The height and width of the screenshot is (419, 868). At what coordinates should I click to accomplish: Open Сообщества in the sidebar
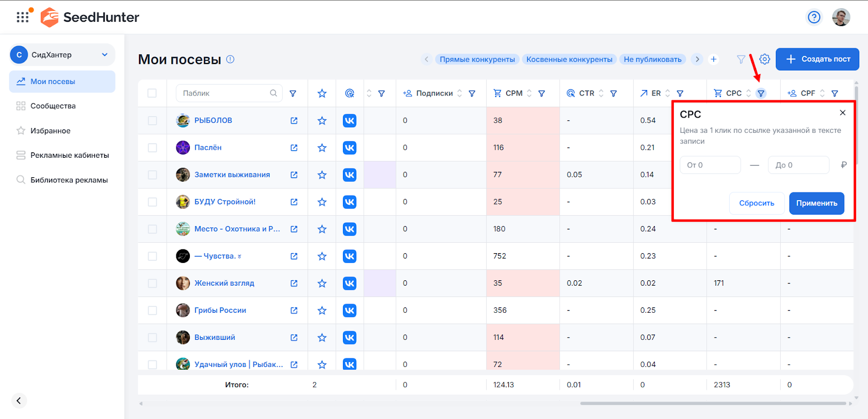[53, 106]
